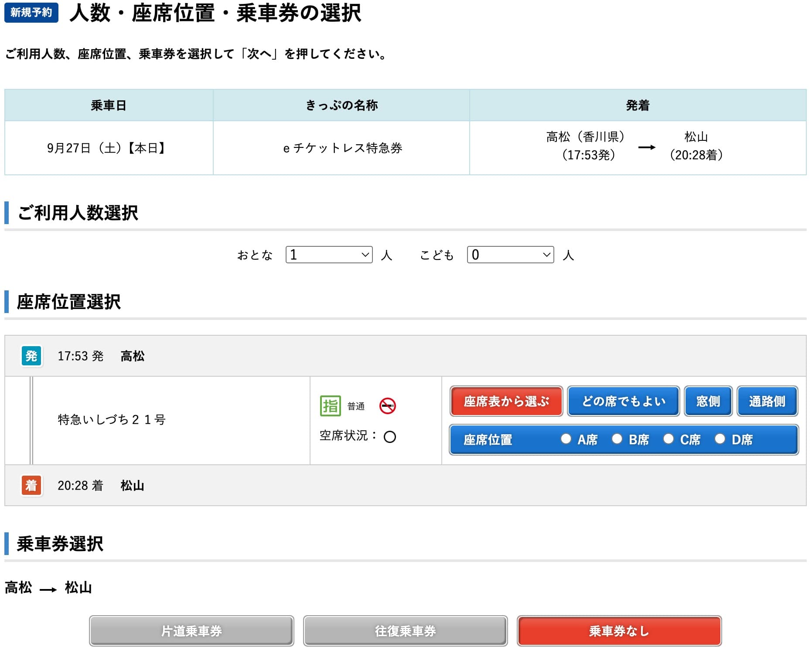This screenshot has height=647, width=812.
Task: Click the きっぷの名称 column header
Action: coord(341,105)
